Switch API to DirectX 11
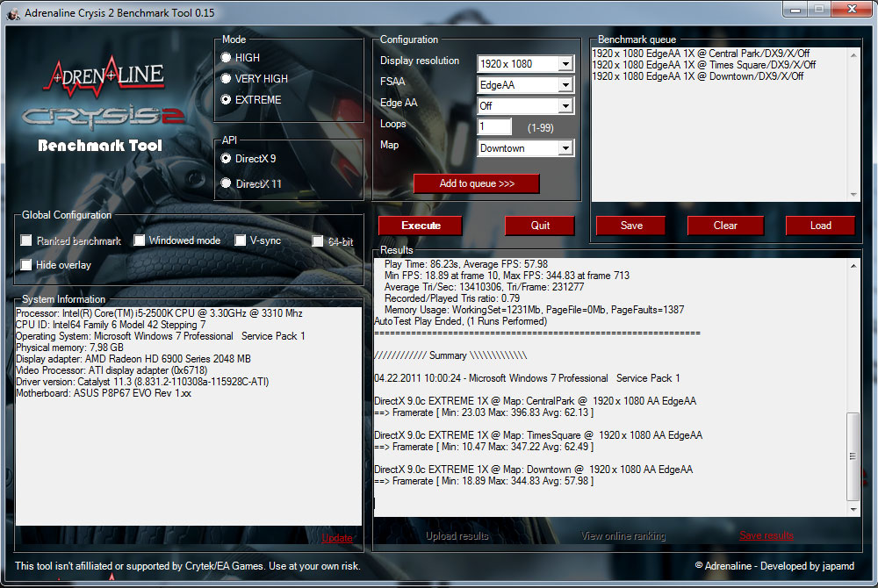Viewport: 878px width, 588px height. (x=227, y=183)
